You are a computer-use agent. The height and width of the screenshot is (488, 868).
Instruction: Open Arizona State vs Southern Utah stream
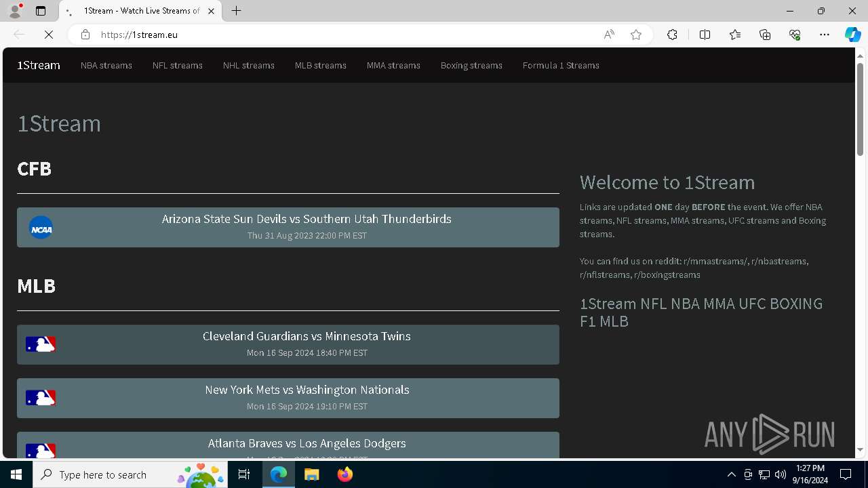288,227
